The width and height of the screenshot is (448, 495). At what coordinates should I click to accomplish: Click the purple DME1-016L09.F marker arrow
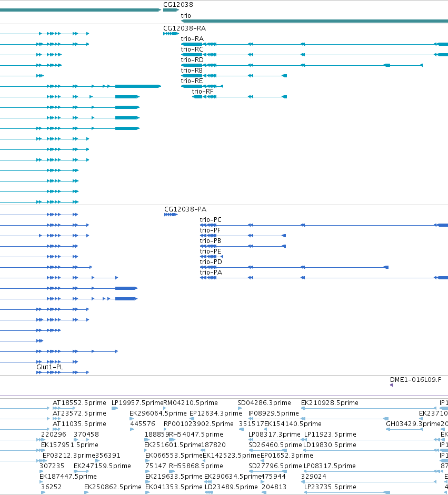(392, 385)
